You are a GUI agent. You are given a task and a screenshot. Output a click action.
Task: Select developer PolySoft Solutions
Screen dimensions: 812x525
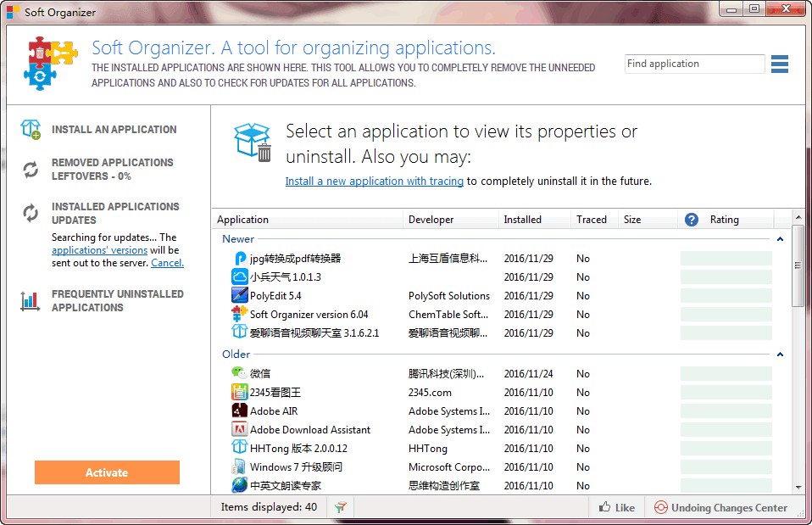pyautogui.click(x=449, y=296)
